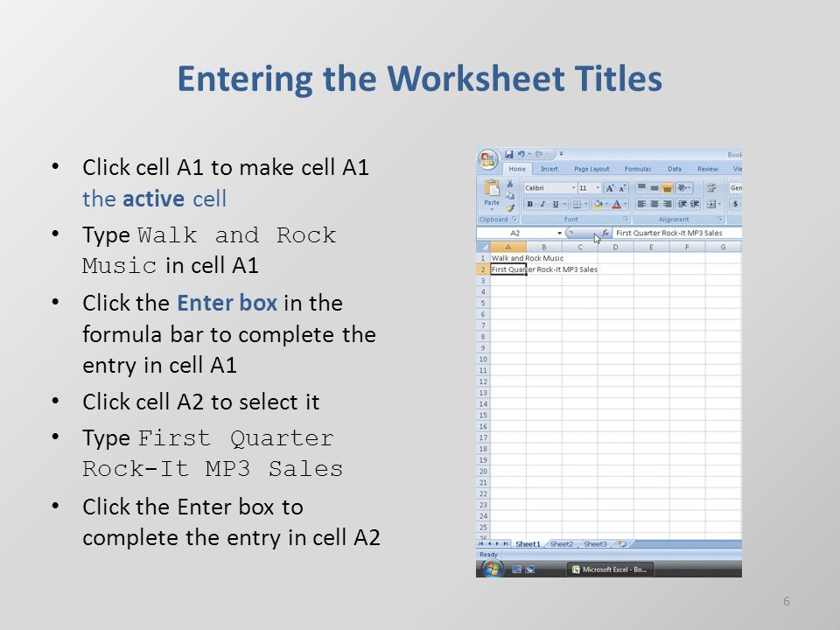The width and height of the screenshot is (840, 630).
Task: Click the Increase Indent icon
Action: [x=695, y=204]
